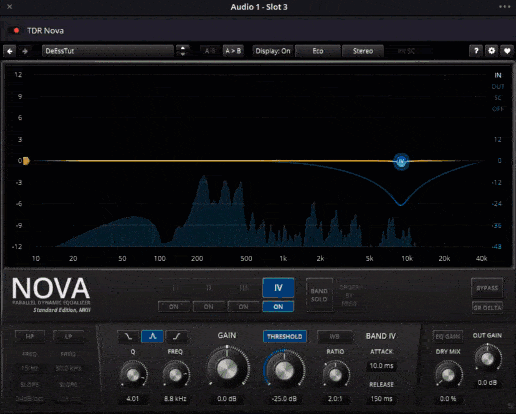Enable Band Solo

(x=319, y=295)
